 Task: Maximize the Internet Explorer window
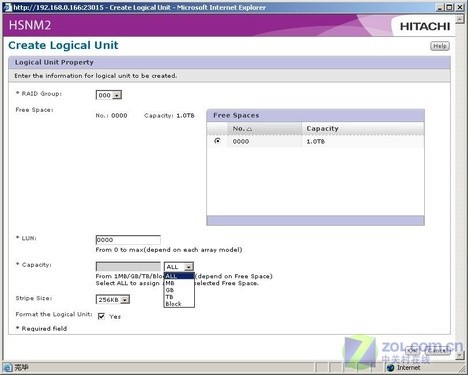pos(450,7)
